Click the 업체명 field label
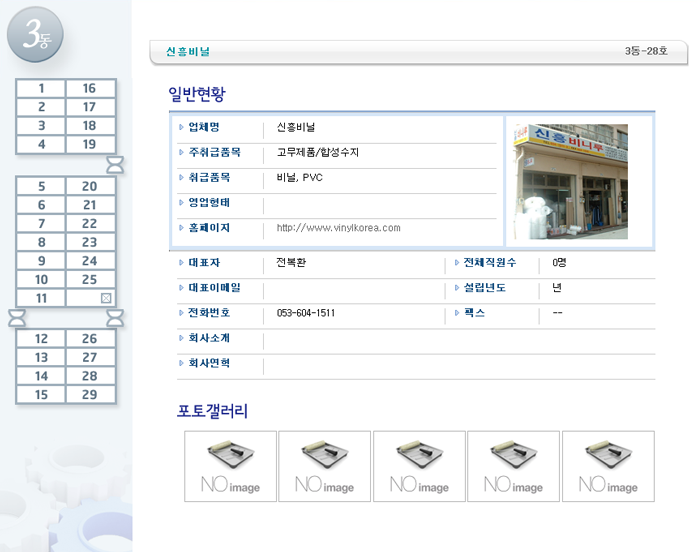 click(x=204, y=127)
